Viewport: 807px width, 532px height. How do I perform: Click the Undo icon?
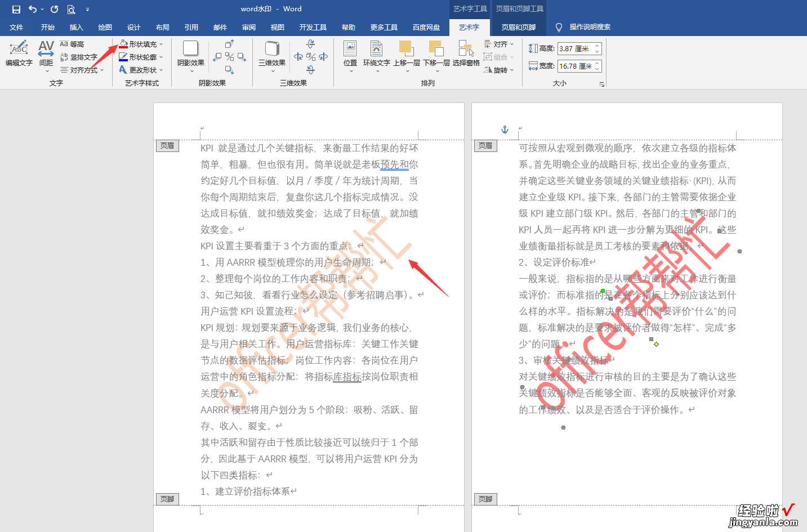tap(33, 9)
